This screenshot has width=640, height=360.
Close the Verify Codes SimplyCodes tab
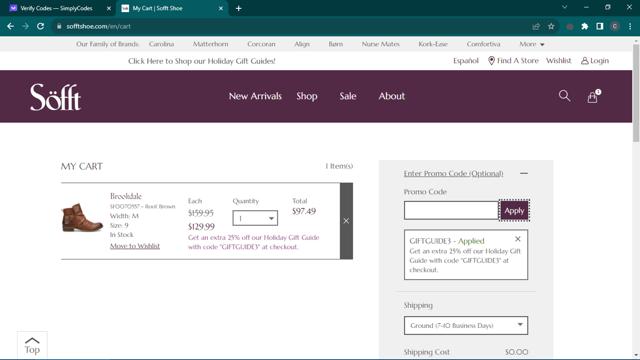109,8
